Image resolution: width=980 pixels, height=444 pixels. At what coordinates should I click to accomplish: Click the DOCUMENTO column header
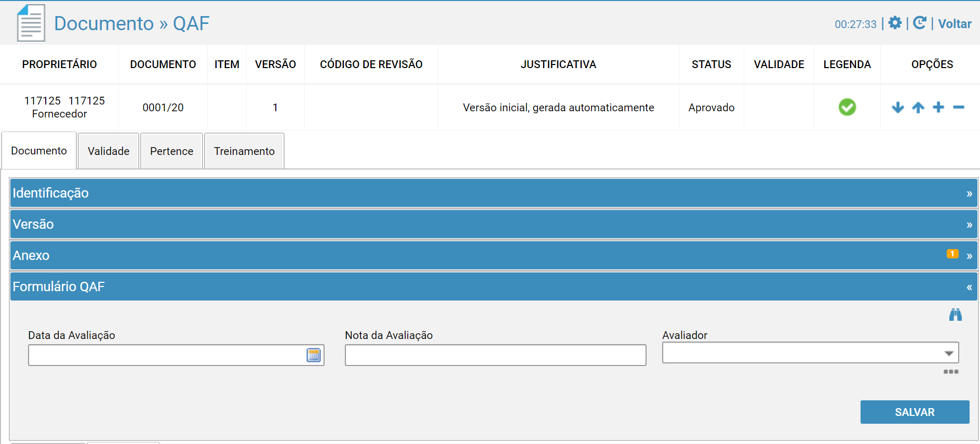(x=163, y=64)
